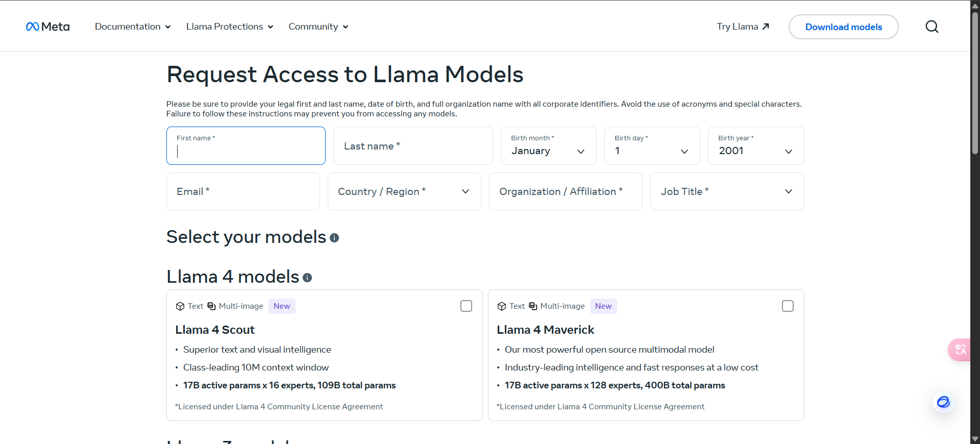
Task: Click info icon beside Select your models
Action: click(334, 238)
